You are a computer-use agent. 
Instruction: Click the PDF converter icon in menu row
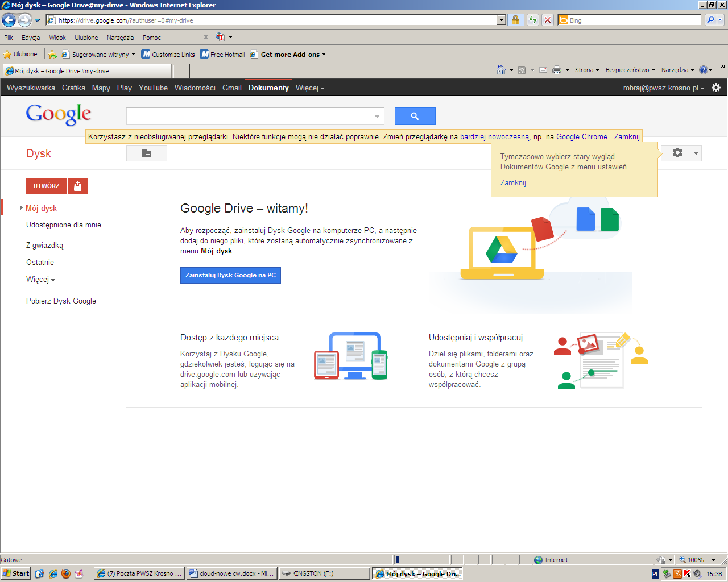click(x=221, y=37)
